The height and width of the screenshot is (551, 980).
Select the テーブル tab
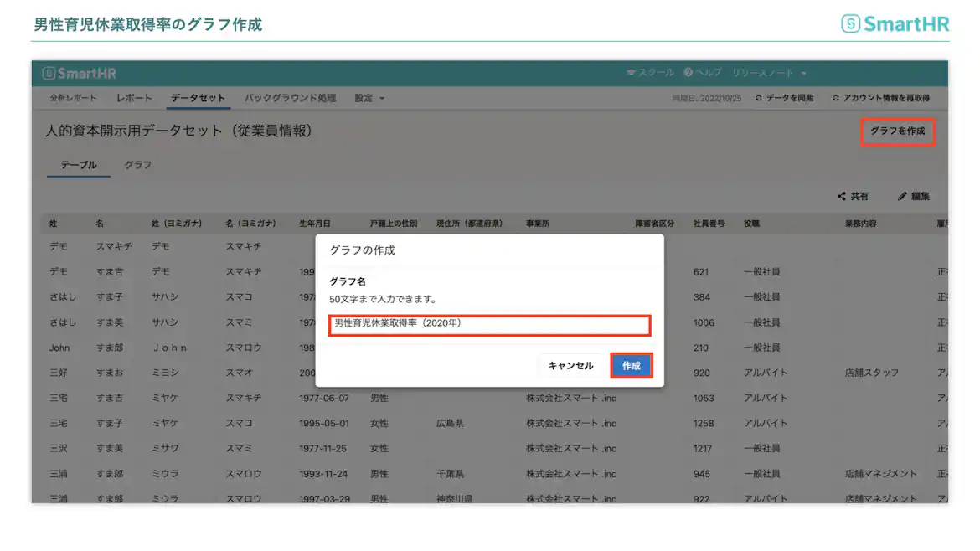[77, 165]
